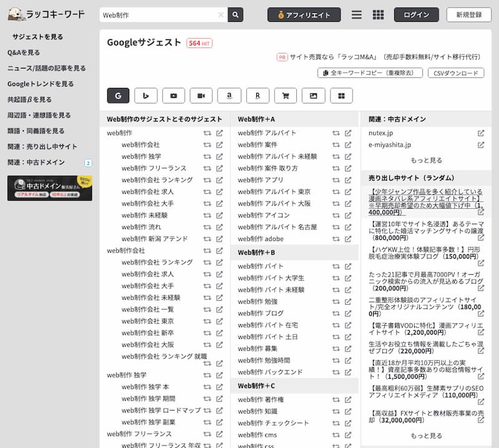Click 全キーワードコピー button
The height and width of the screenshot is (448, 499).
click(370, 73)
